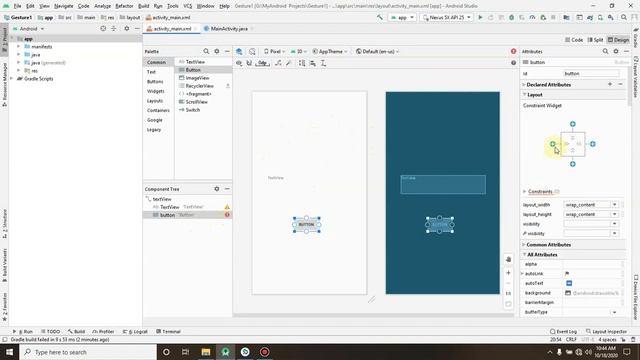640x360 pixels.
Task: Collapse the Layout section in Attributes
Action: click(524, 95)
